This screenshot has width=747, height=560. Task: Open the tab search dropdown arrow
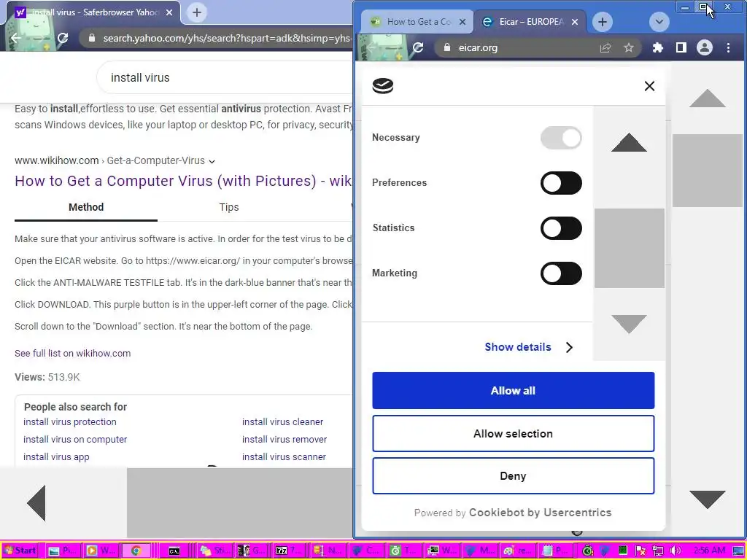659,22
